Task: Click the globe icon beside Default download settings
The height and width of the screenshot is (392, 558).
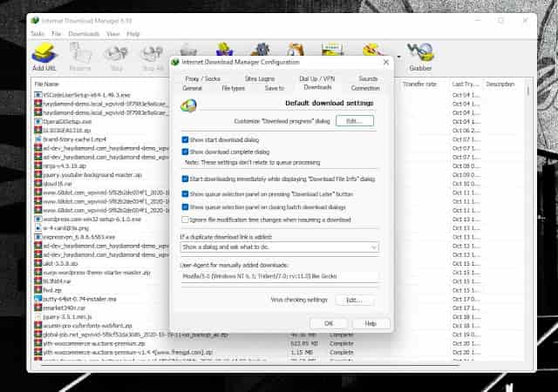Action: [x=188, y=105]
